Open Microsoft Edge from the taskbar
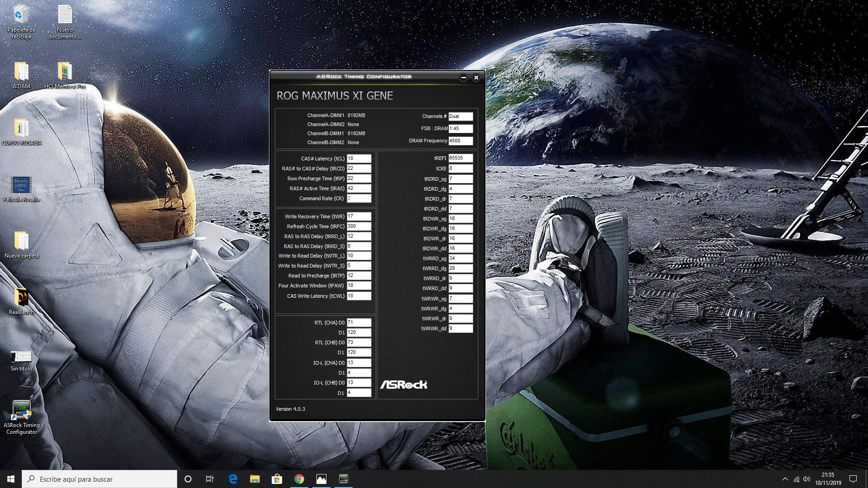 pyautogui.click(x=233, y=479)
